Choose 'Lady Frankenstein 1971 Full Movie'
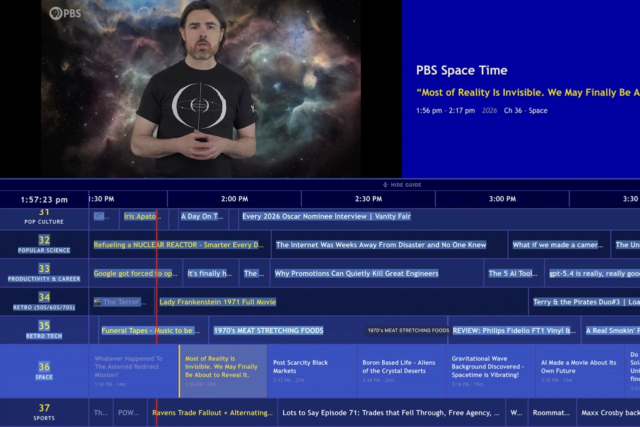640x427 pixels. click(218, 302)
